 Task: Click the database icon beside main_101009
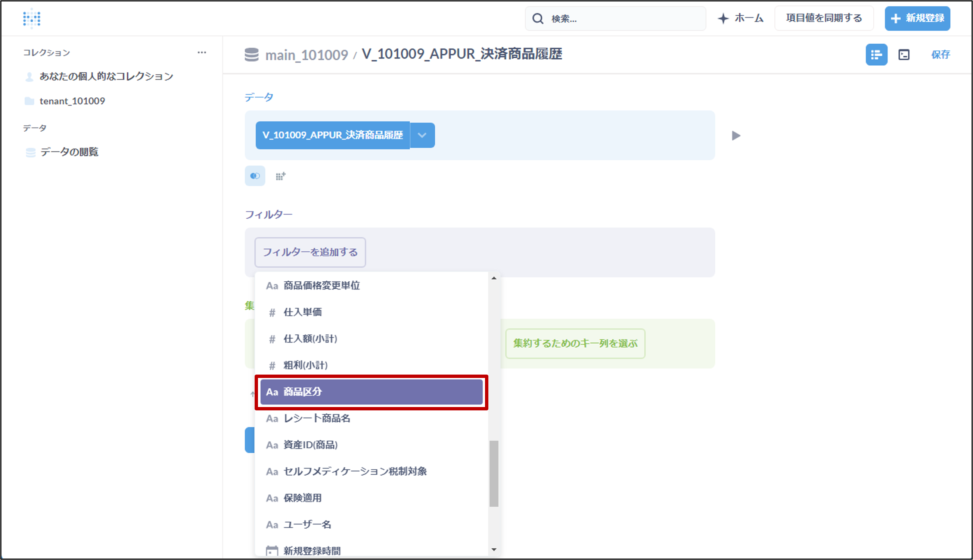pyautogui.click(x=252, y=54)
